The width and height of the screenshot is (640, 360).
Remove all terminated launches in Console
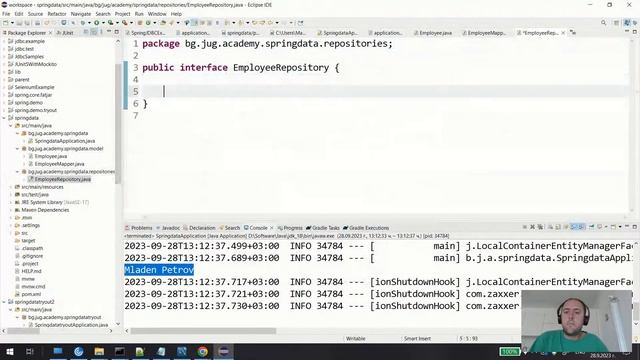540,227
